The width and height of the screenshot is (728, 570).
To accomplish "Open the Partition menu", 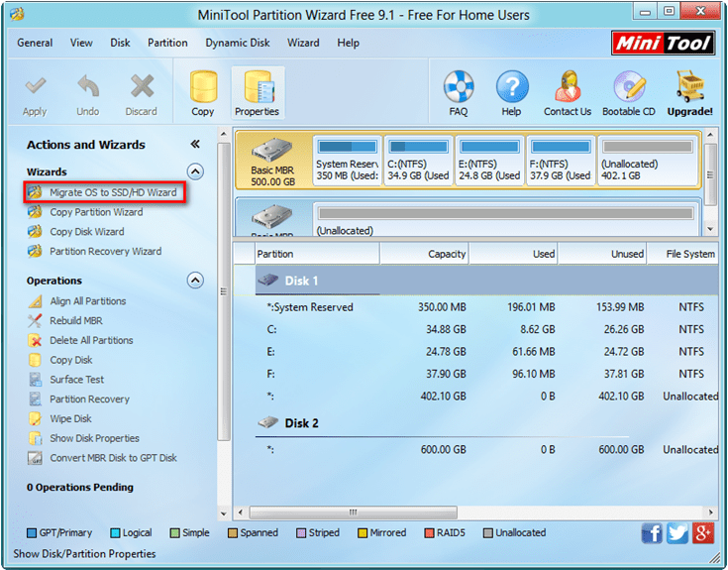I will pyautogui.click(x=167, y=43).
